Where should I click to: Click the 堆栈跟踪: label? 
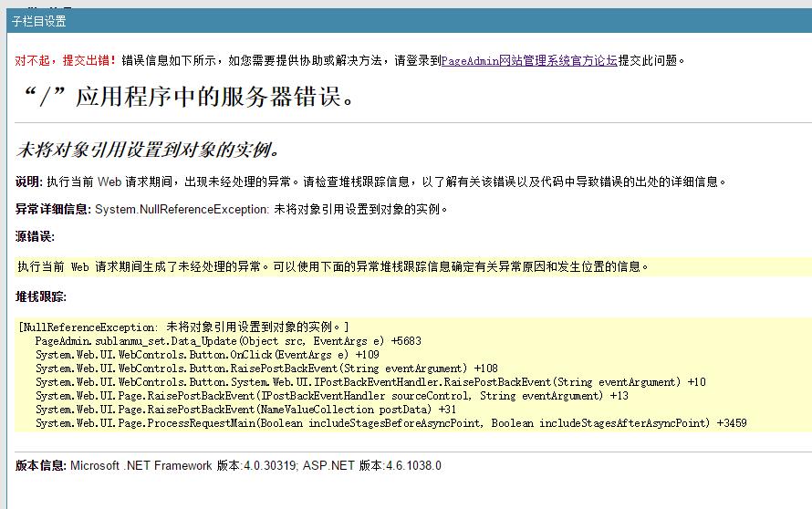41,297
